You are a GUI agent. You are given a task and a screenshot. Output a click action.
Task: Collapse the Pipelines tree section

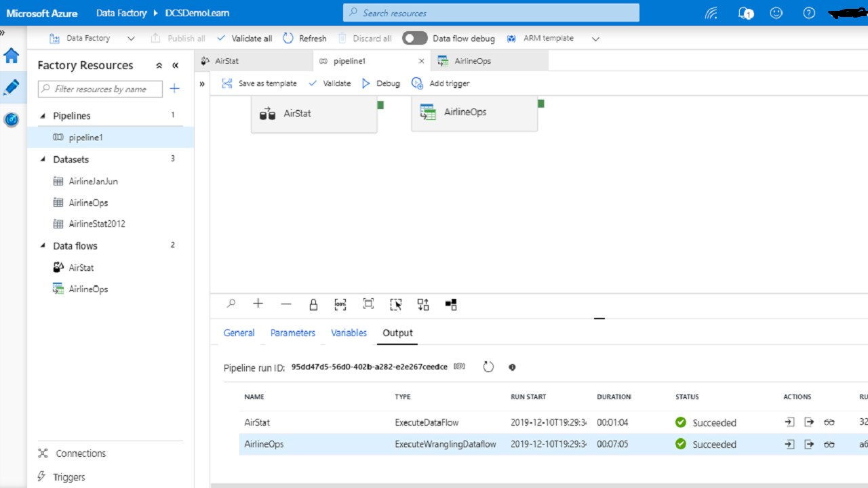(44, 116)
